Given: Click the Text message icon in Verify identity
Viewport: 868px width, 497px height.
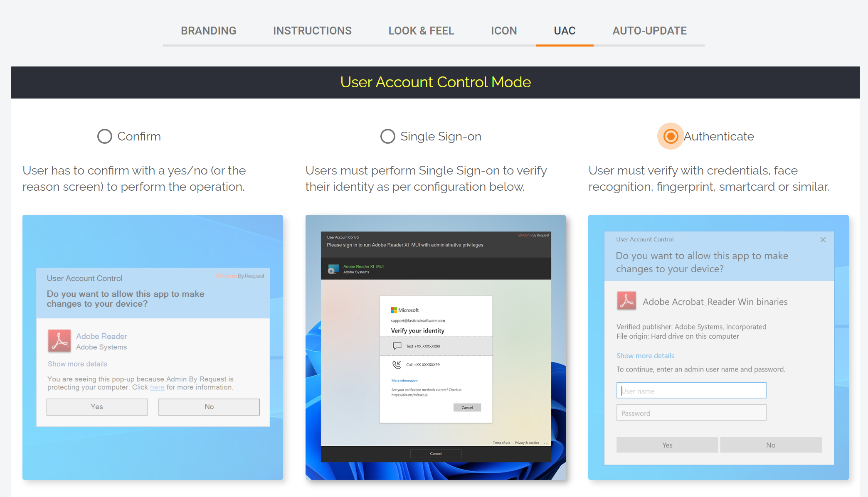Looking at the screenshot, I should tap(397, 346).
